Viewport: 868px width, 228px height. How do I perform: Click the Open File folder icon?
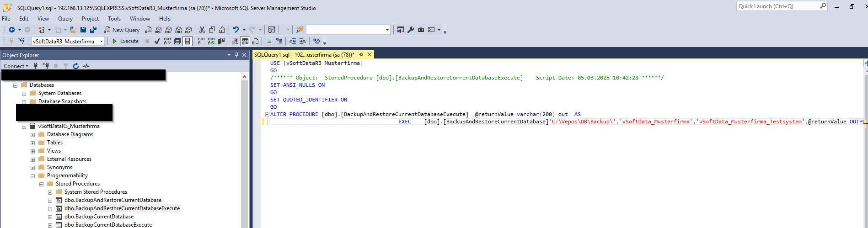tap(73, 30)
